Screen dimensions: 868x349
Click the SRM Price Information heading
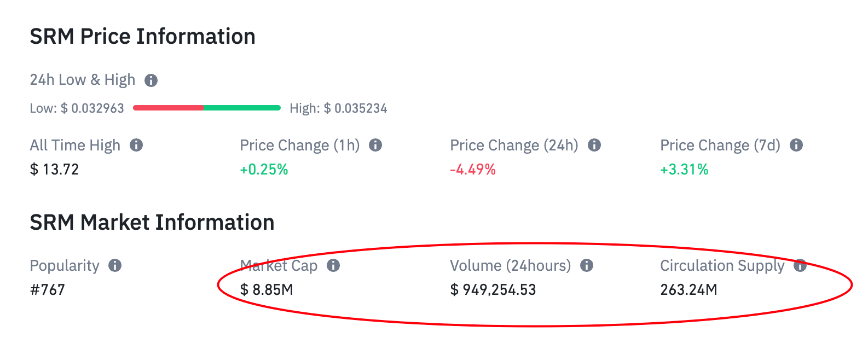point(142,37)
